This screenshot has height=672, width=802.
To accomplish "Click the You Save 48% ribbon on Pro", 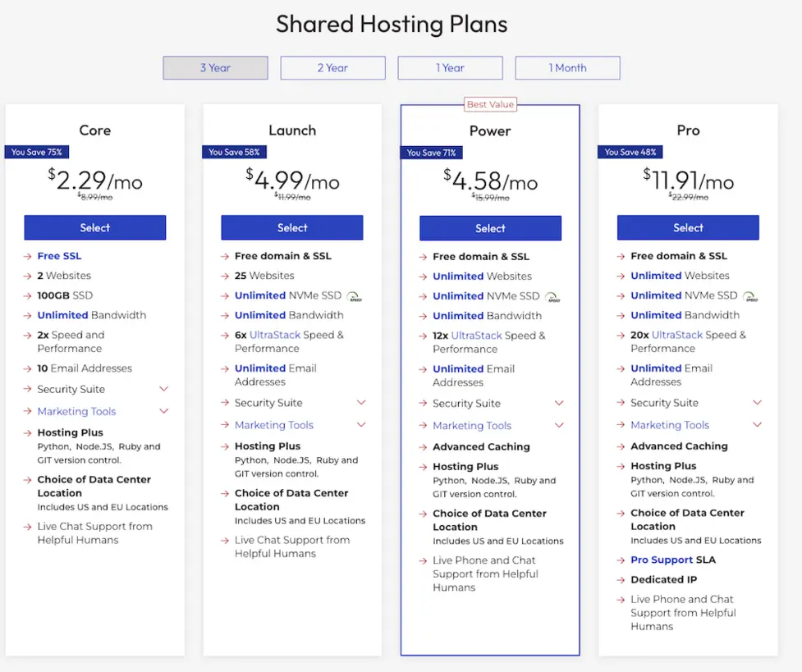I will click(x=630, y=152).
